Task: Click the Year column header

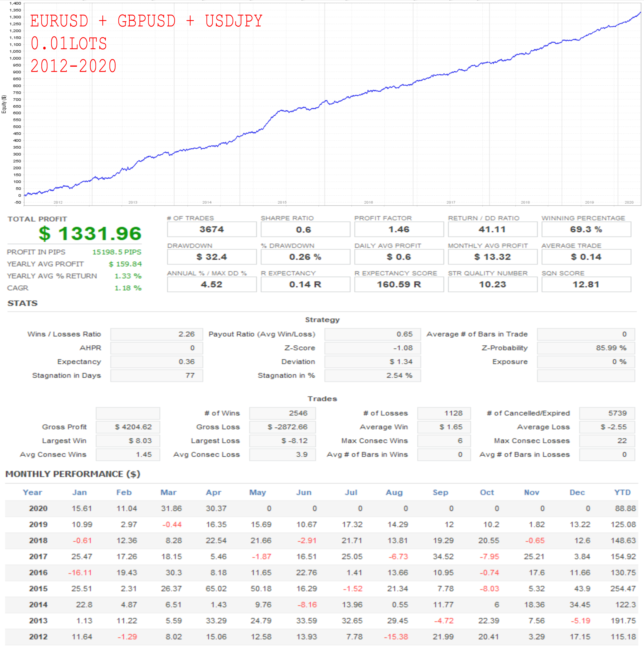Action: [33, 492]
